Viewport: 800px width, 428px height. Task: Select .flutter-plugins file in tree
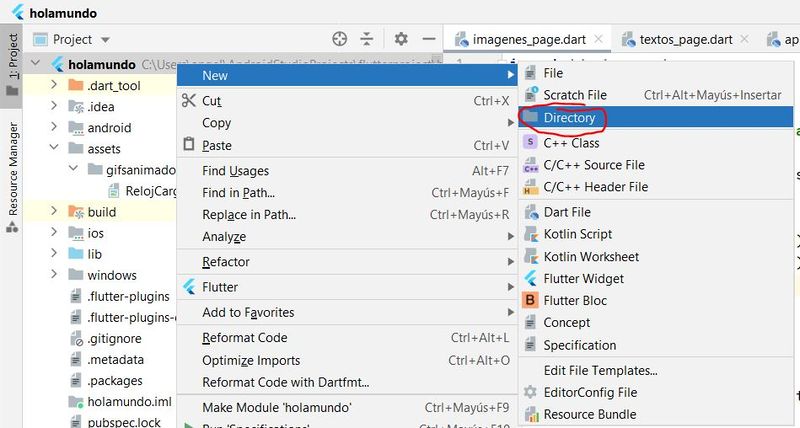click(119, 296)
